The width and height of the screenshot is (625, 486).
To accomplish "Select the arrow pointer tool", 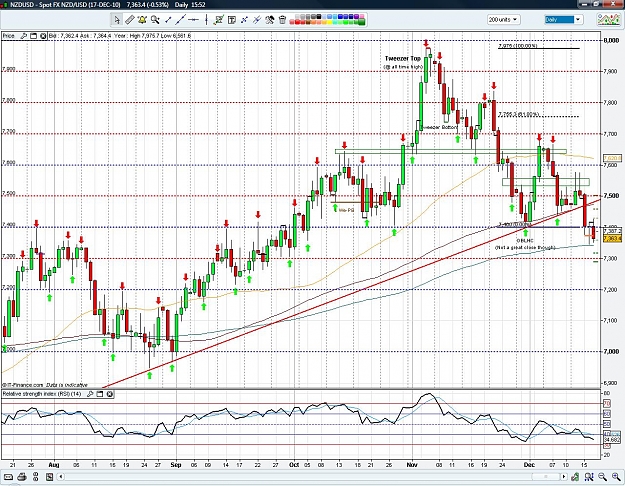I will (116, 20).
